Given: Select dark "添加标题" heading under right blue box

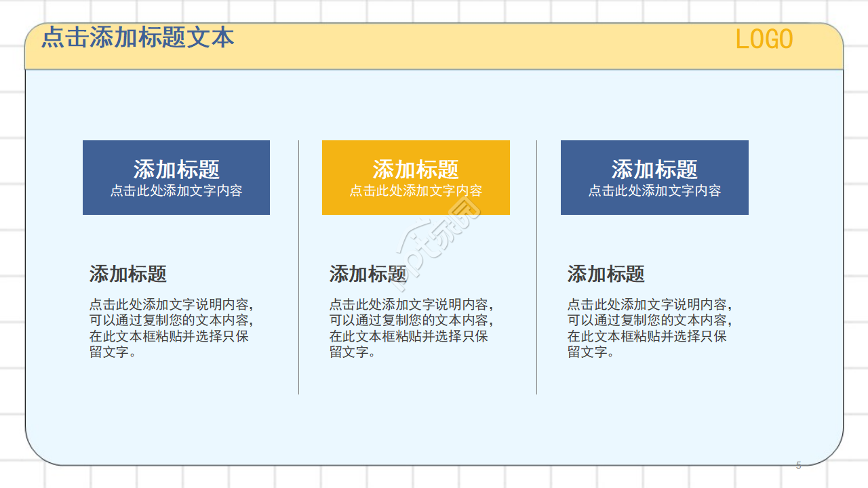Looking at the screenshot, I should (x=606, y=274).
